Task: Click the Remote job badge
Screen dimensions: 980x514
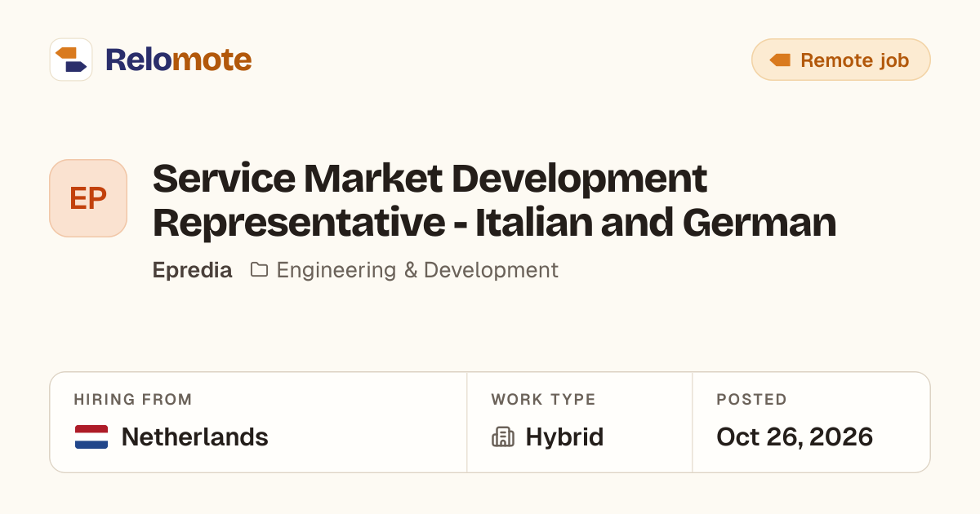Action: [x=841, y=60]
